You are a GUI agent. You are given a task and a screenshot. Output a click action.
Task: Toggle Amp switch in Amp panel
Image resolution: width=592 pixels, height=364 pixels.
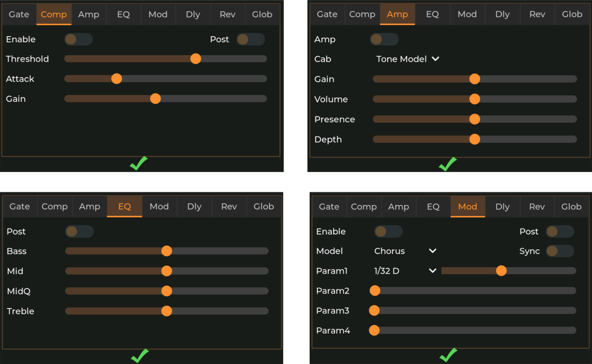pos(384,39)
